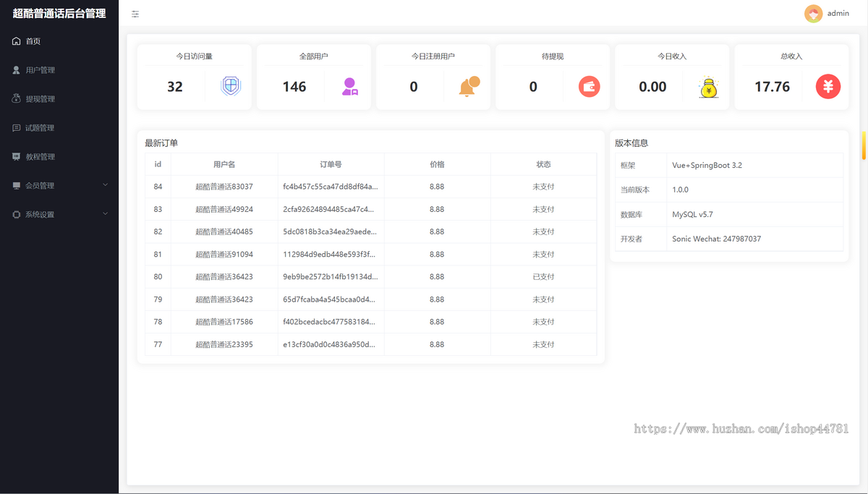Viewport: 868px width, 494px height.
Task: Click order number of row id 80
Action: coord(330,277)
